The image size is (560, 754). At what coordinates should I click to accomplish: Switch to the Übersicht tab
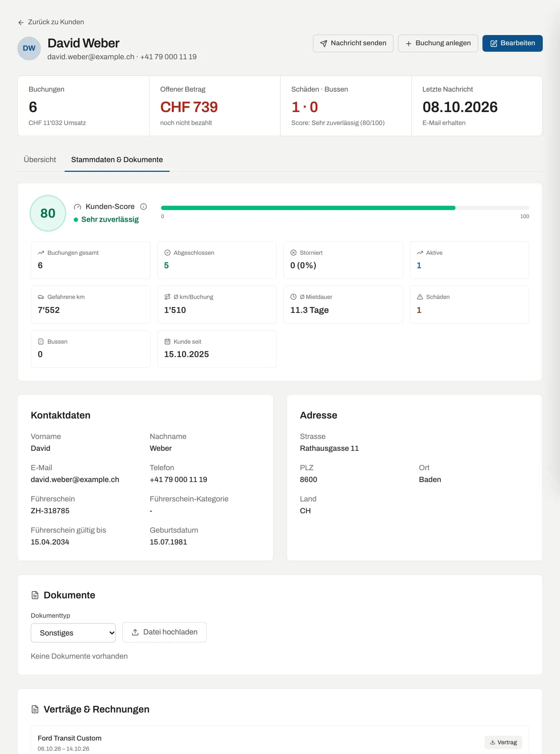point(40,160)
